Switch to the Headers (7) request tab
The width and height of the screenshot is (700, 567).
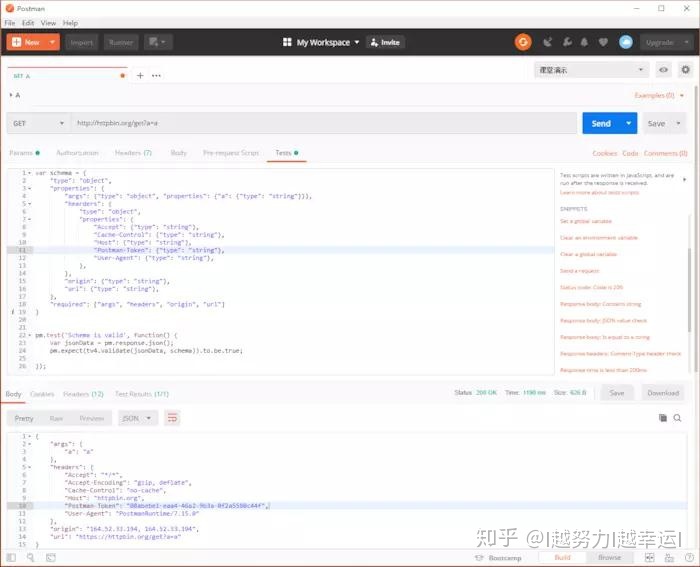(133, 153)
